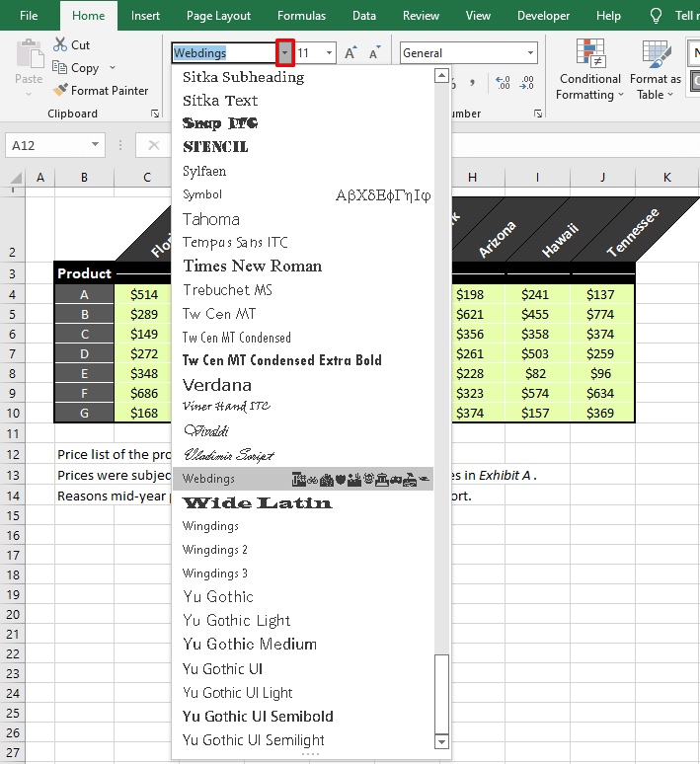Choose Verdana from the font list
Viewport: 700px width, 764px height.
coord(303,385)
